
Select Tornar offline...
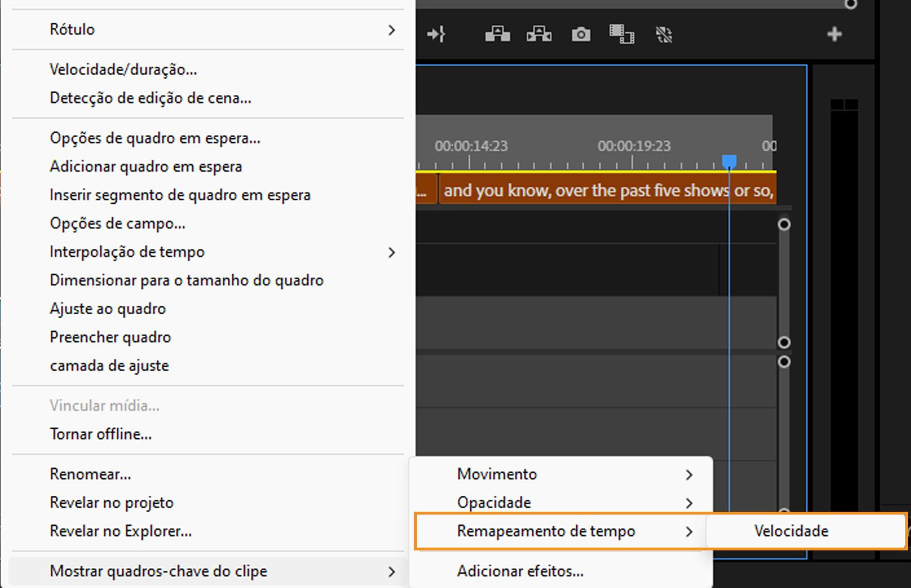pos(101,434)
